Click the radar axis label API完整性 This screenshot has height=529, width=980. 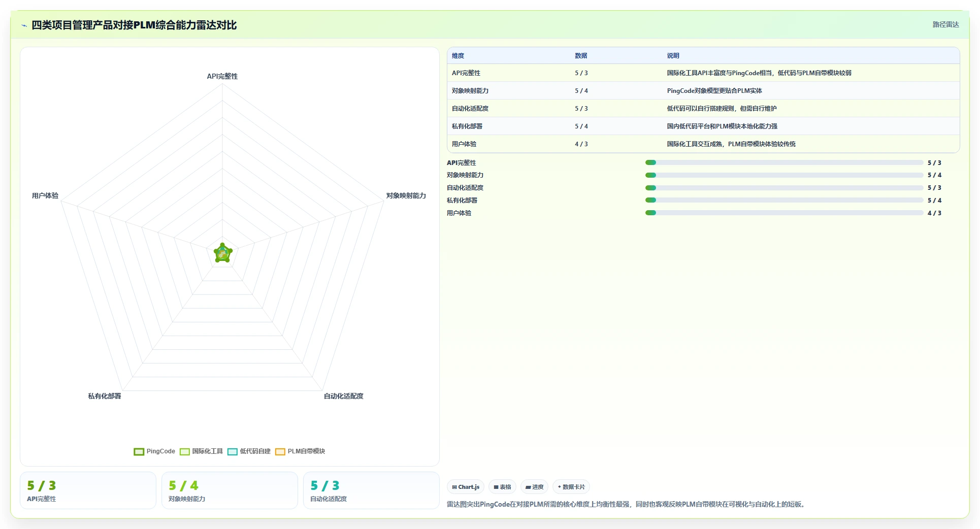coord(222,76)
